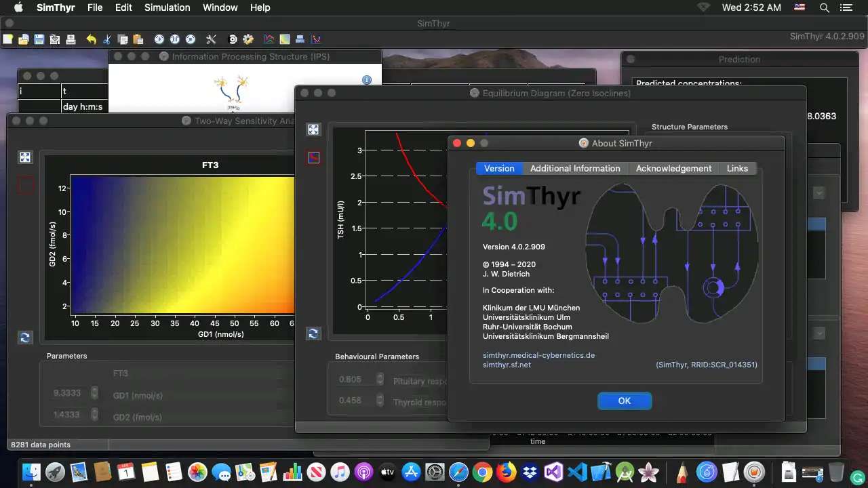
Task: Click the Print toolbar icon
Action: pos(71,39)
